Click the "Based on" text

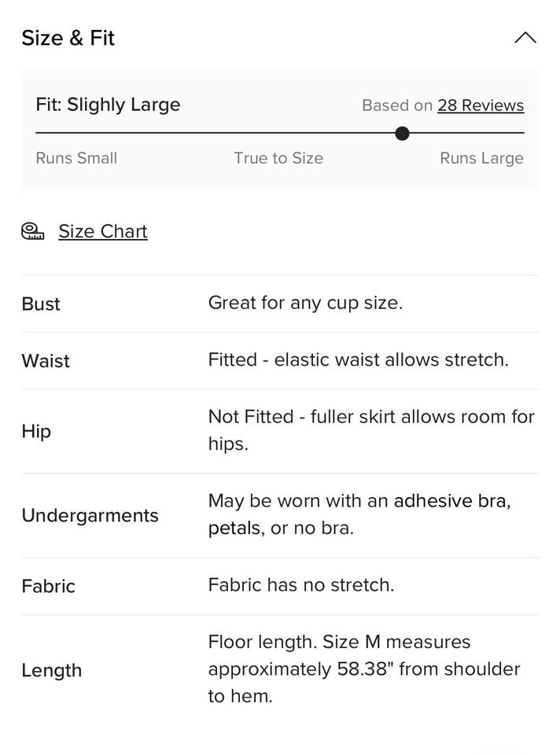[x=397, y=105]
